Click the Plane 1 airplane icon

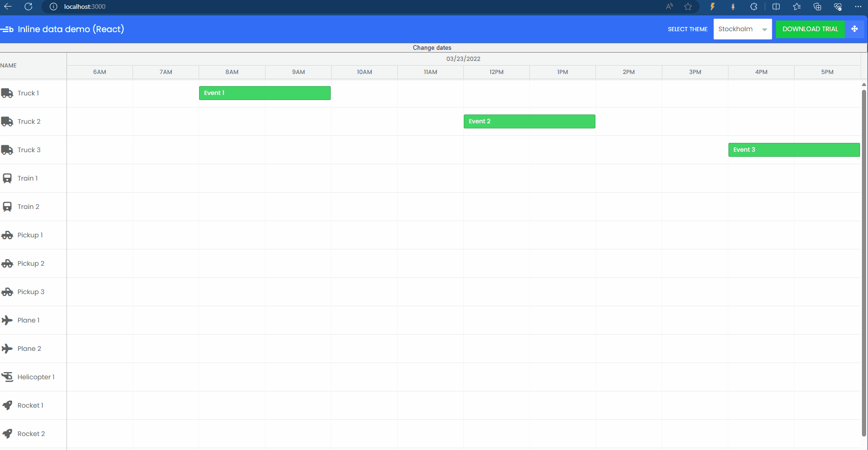tap(7, 320)
